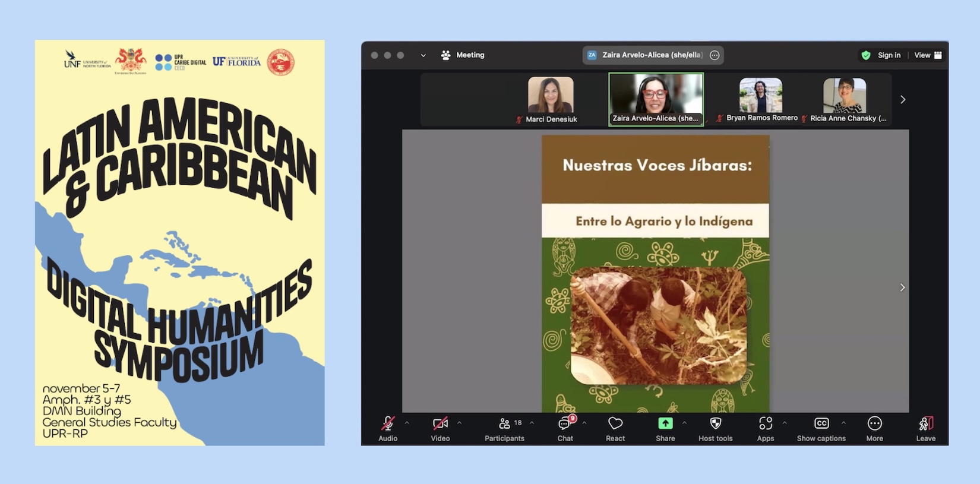Click the UNF logo on the poster
The height and width of the screenshot is (484, 980).
coord(87,60)
